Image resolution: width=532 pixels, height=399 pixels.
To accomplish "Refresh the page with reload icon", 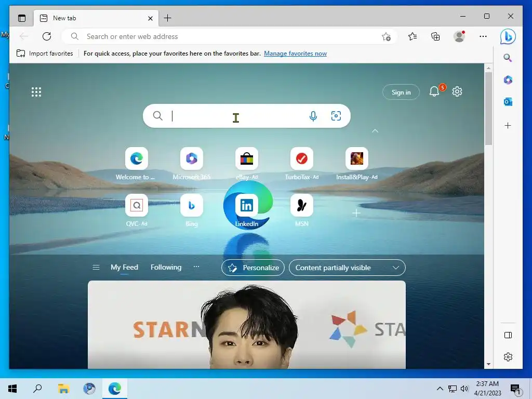I will click(47, 36).
